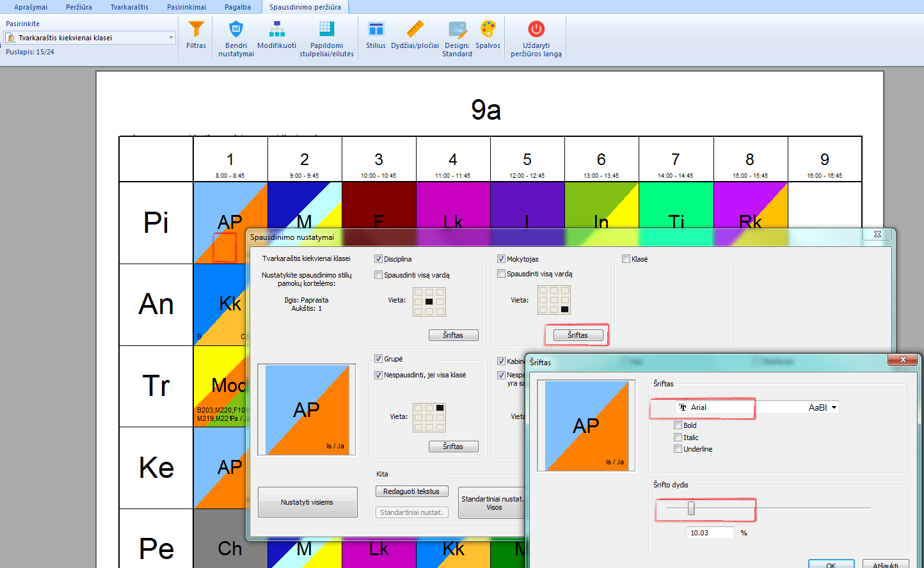Click the Nustatyti visiems button

(307, 502)
